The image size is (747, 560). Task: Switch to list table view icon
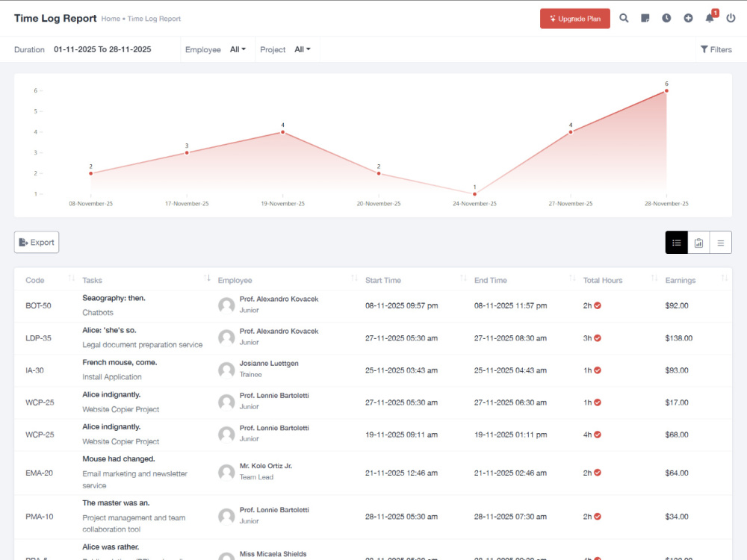tap(677, 243)
